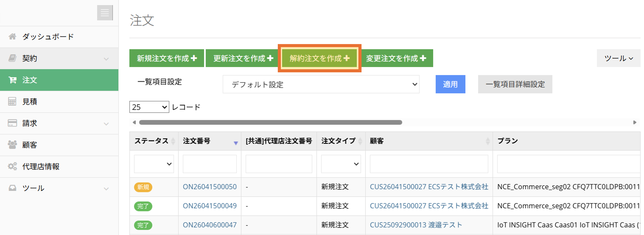Click the 契約 book icon
Viewport: 644px width, 235px height.
coord(12,58)
